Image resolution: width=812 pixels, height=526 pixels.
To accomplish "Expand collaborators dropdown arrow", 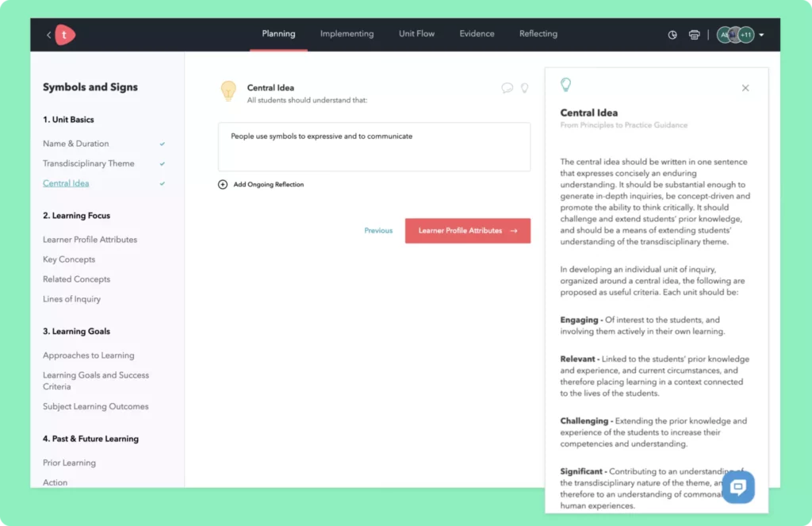I will 762,35.
